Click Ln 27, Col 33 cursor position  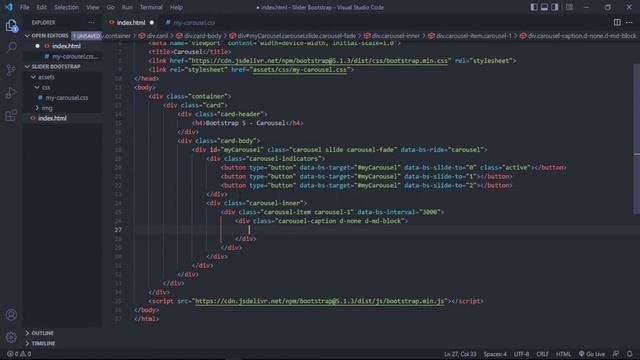[460, 354]
